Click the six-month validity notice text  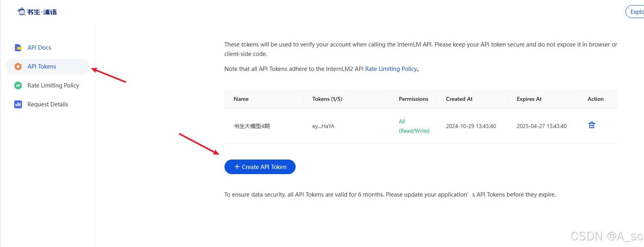(x=390, y=195)
